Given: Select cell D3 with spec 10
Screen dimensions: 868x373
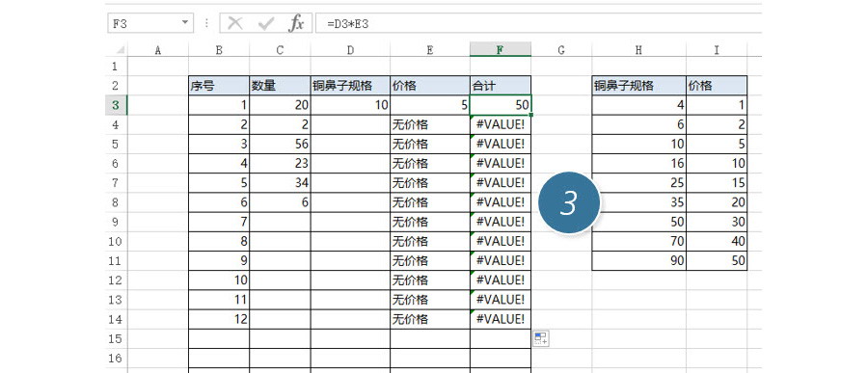Looking at the screenshot, I should click(x=350, y=105).
